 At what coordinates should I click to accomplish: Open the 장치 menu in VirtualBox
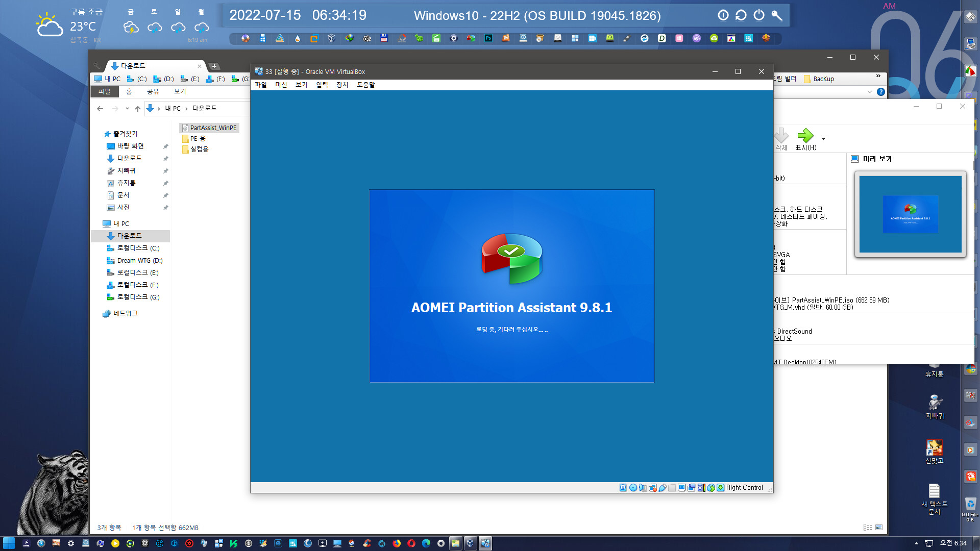(342, 85)
